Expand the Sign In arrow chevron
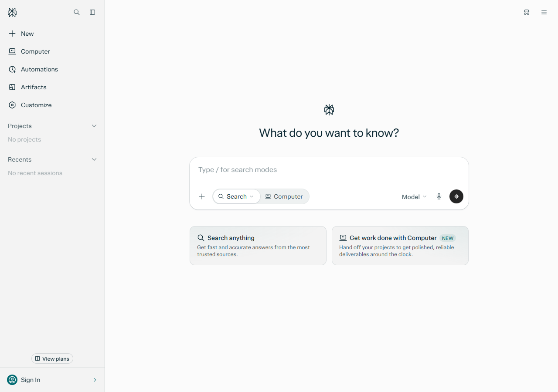 coord(95,380)
